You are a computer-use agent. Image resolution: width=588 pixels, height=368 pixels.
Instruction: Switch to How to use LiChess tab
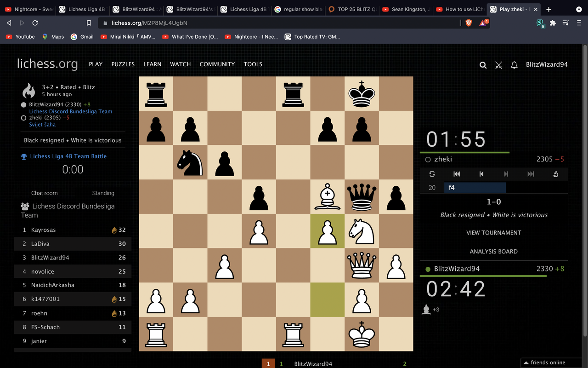coord(459,9)
